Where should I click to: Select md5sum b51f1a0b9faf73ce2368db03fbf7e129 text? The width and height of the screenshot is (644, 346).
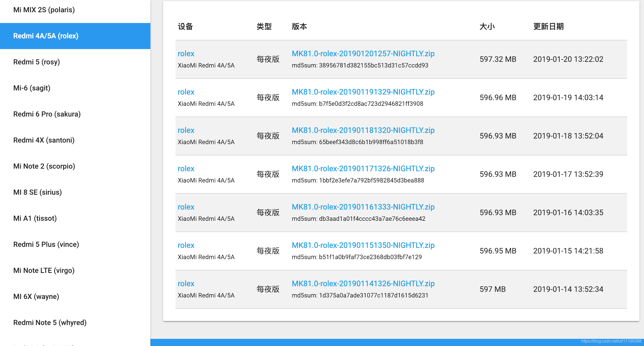coord(357,257)
